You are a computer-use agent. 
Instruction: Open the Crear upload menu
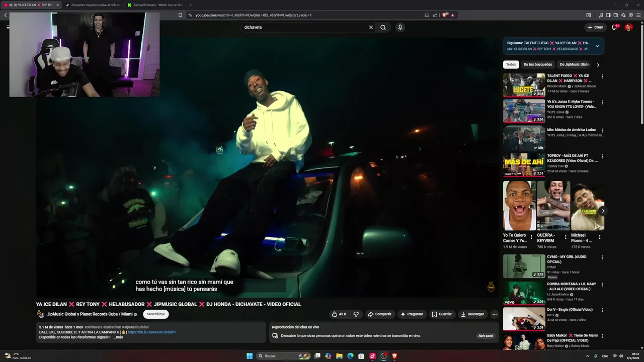coord(595,28)
